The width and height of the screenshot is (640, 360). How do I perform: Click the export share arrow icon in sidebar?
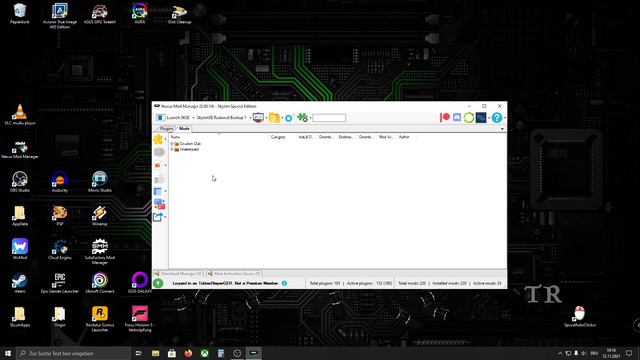tap(158, 217)
